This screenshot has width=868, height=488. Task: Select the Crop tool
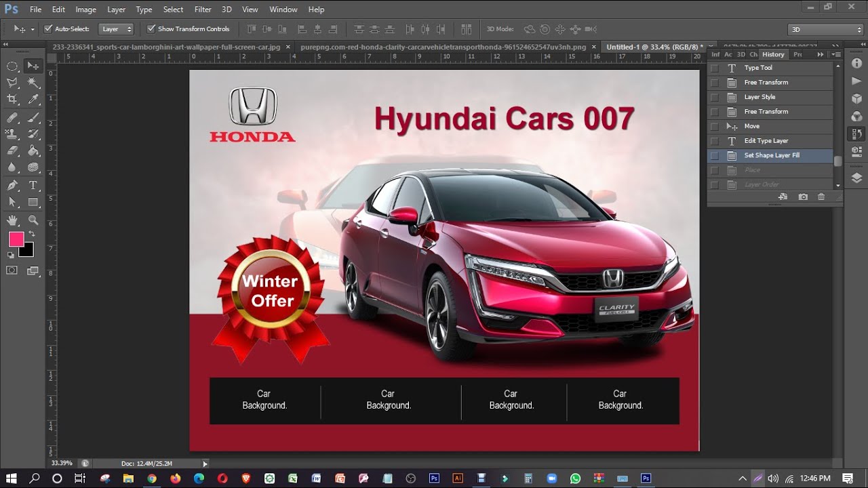point(12,99)
